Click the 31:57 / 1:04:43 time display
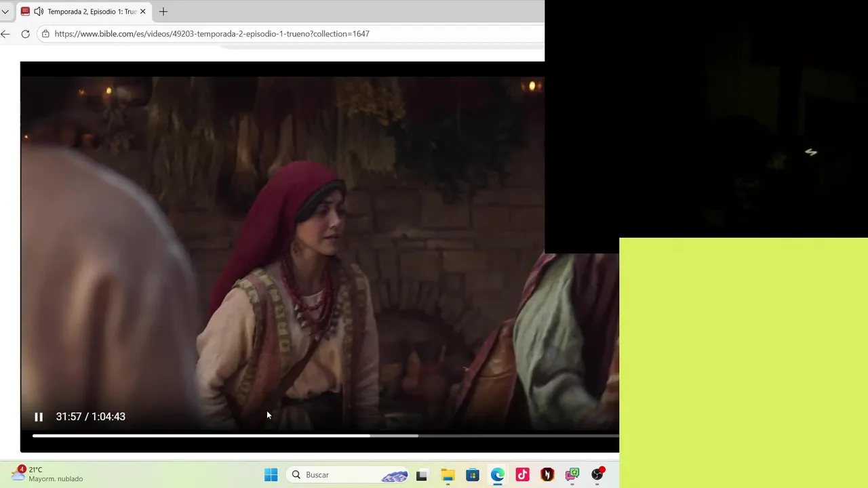Viewport: 868px width, 488px height. [x=90, y=417]
